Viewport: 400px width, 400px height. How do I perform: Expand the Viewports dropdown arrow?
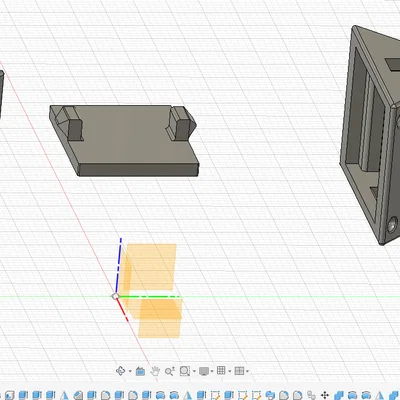pyautogui.click(x=247, y=371)
